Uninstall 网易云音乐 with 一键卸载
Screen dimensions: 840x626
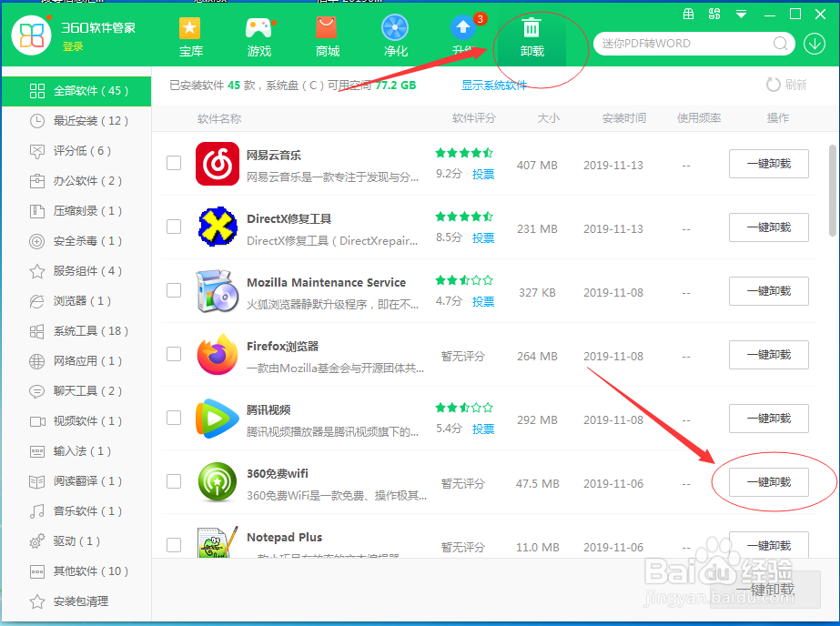pyautogui.click(x=769, y=164)
